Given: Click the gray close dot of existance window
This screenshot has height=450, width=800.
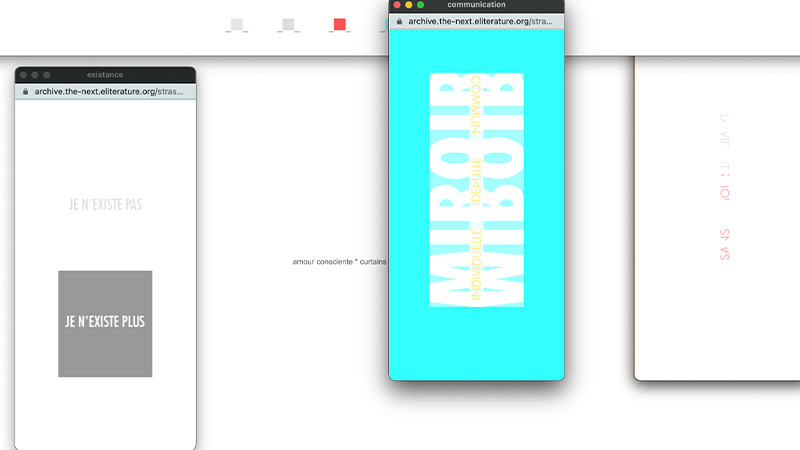Looking at the screenshot, I should click(x=24, y=75).
